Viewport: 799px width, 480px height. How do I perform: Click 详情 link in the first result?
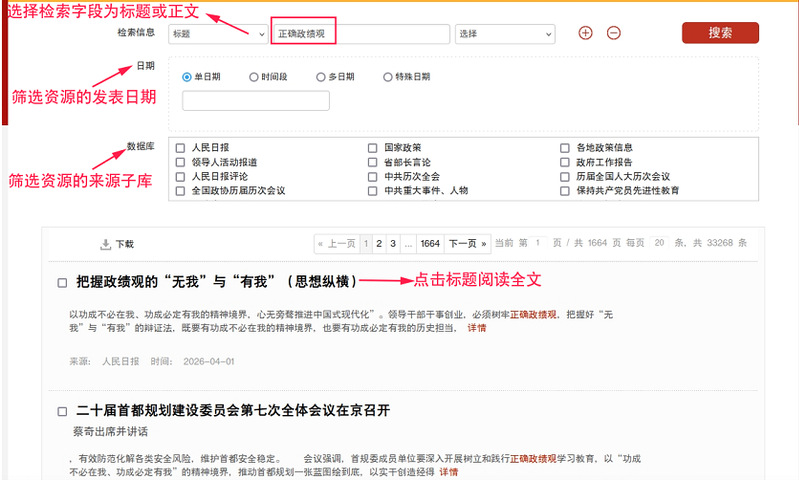(x=477, y=327)
